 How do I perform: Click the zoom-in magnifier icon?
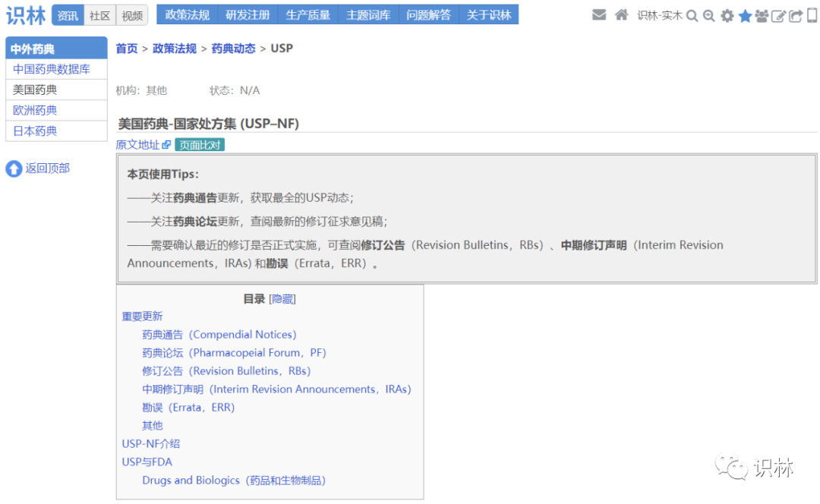pos(708,16)
